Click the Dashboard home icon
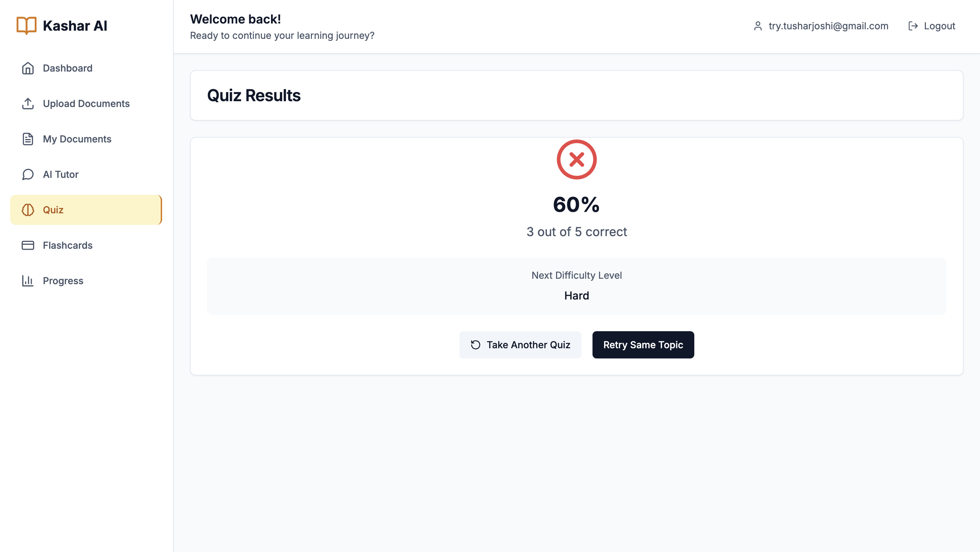Viewport: 980px width, 552px height. pyautogui.click(x=28, y=68)
